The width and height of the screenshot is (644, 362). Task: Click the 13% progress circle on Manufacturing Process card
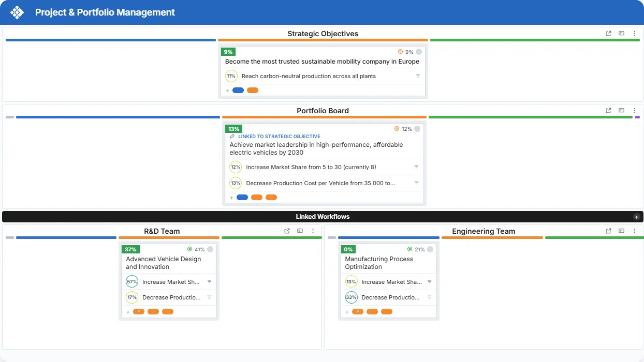pos(352,282)
